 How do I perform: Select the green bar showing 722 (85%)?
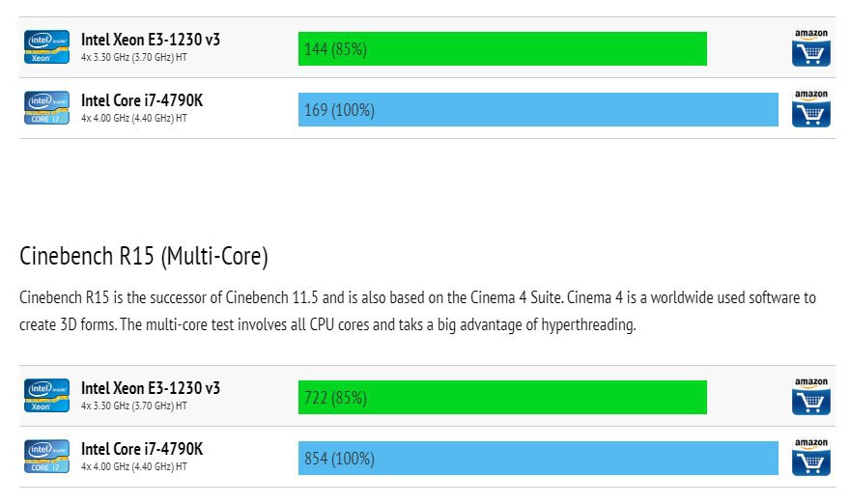(x=502, y=397)
